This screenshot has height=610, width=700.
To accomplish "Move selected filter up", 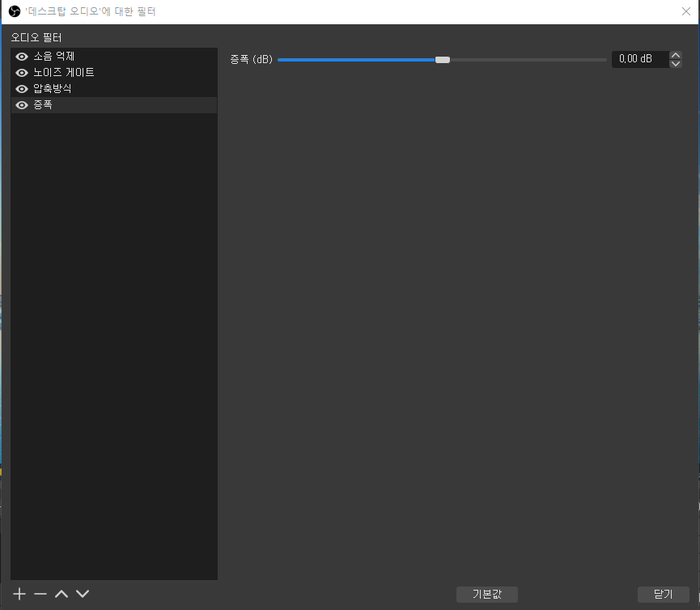I will (x=62, y=594).
